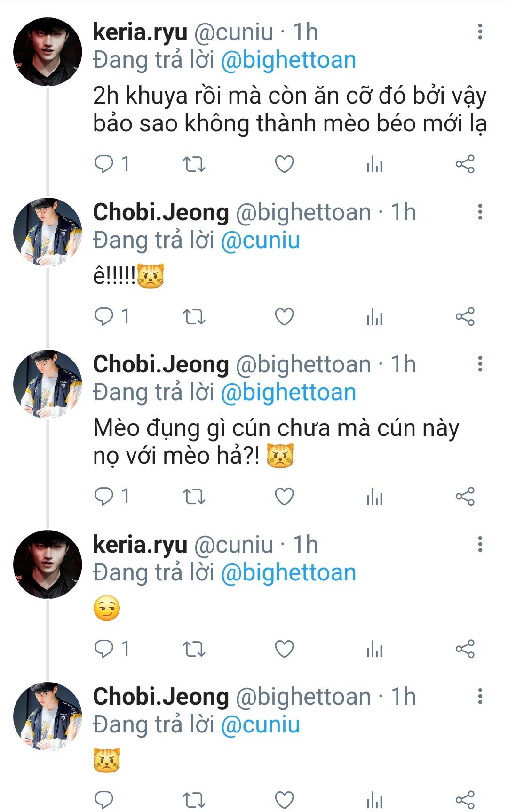Open @cuniu mention in the "ê!!!!!" reply

[260, 241]
